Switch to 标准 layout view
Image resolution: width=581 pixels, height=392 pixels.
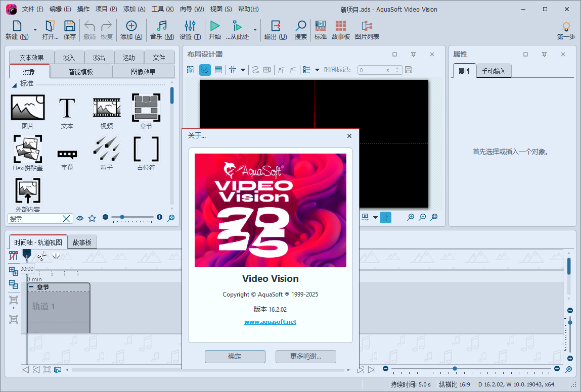click(321, 30)
